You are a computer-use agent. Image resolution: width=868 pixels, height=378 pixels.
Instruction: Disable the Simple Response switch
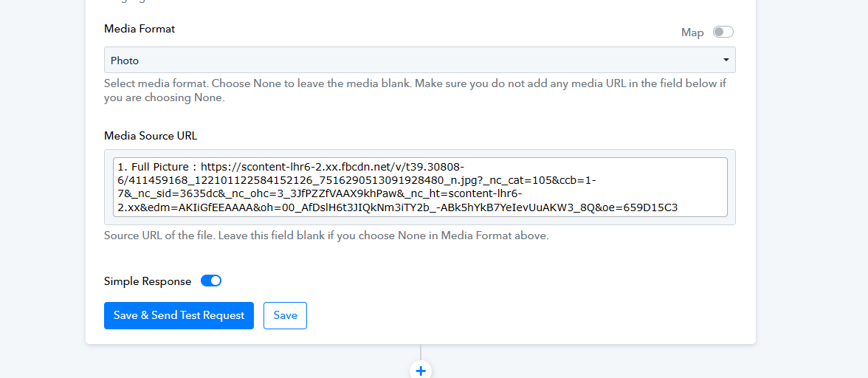coord(211,281)
